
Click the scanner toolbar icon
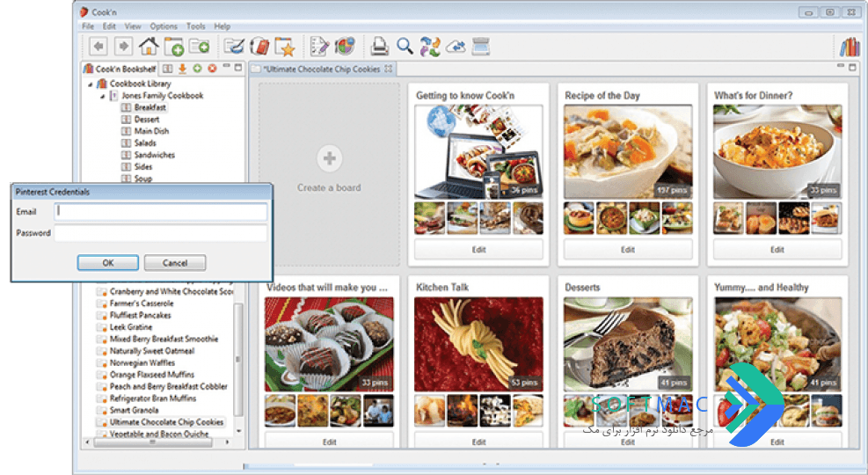pos(480,47)
